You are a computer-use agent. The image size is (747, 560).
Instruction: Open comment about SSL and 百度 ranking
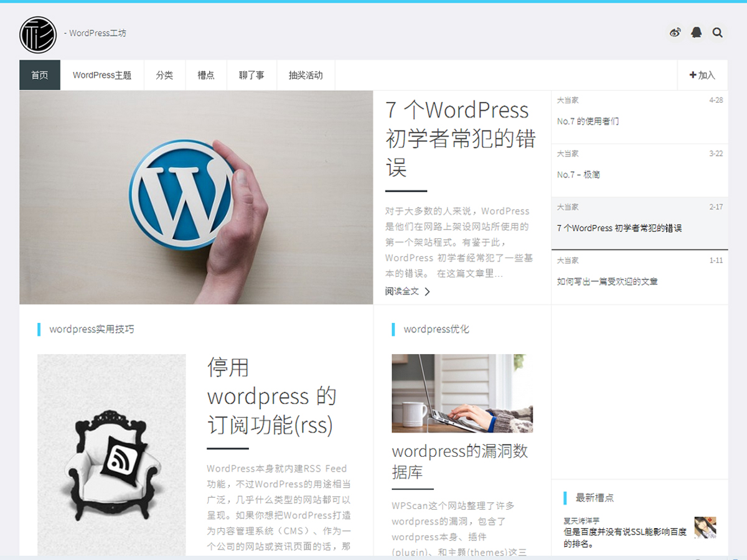pos(625,538)
